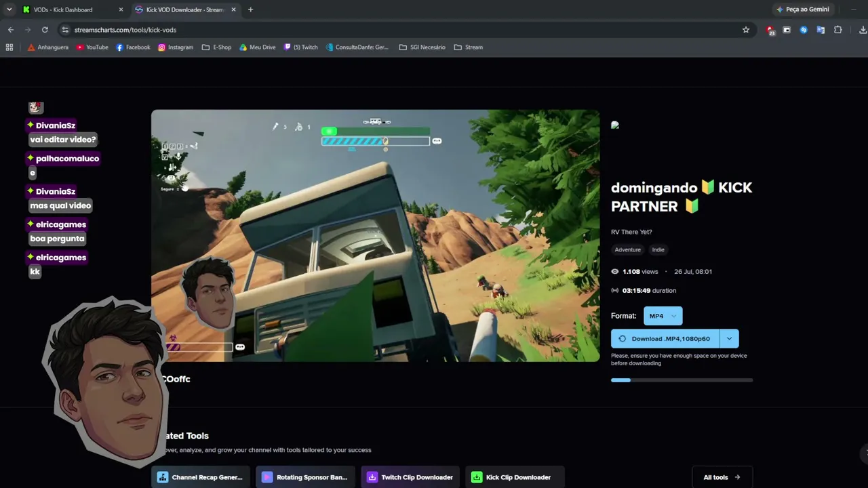
Task: Click Kick Clip Downloader green icon
Action: (x=477, y=477)
